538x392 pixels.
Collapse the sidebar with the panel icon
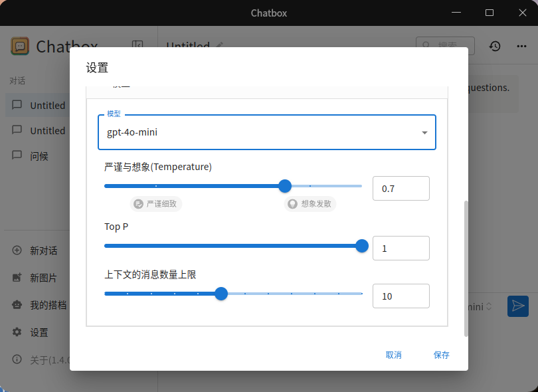137,45
